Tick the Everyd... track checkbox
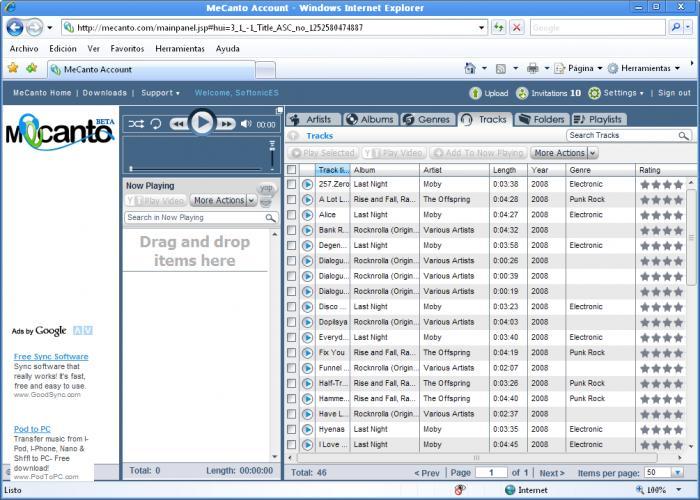This screenshot has width=700, height=500. pos(292,337)
